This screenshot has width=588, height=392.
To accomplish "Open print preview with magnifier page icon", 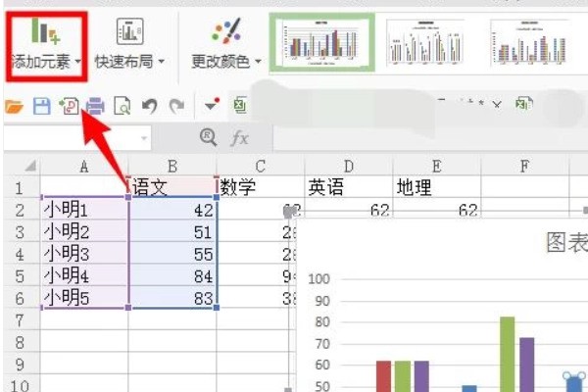I will click(122, 106).
